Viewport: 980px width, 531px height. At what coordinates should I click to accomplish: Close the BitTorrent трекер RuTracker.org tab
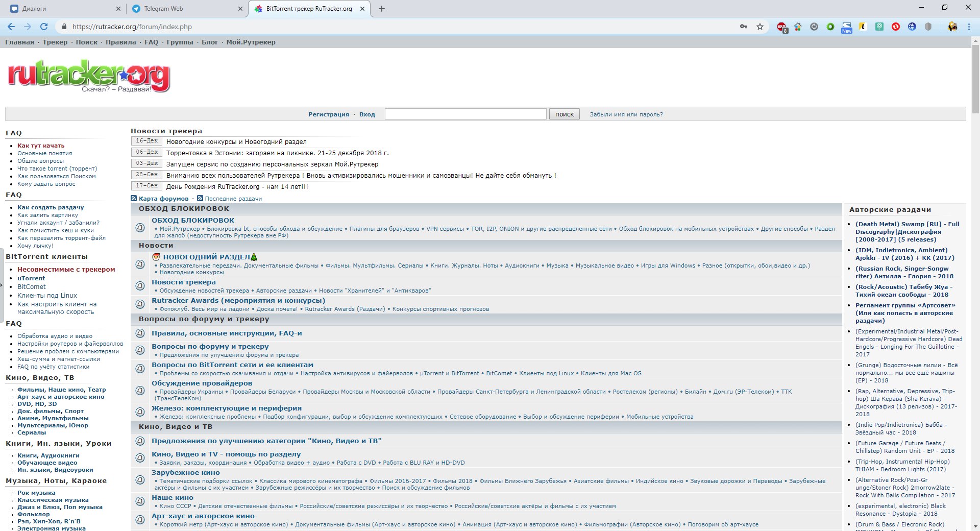362,9
